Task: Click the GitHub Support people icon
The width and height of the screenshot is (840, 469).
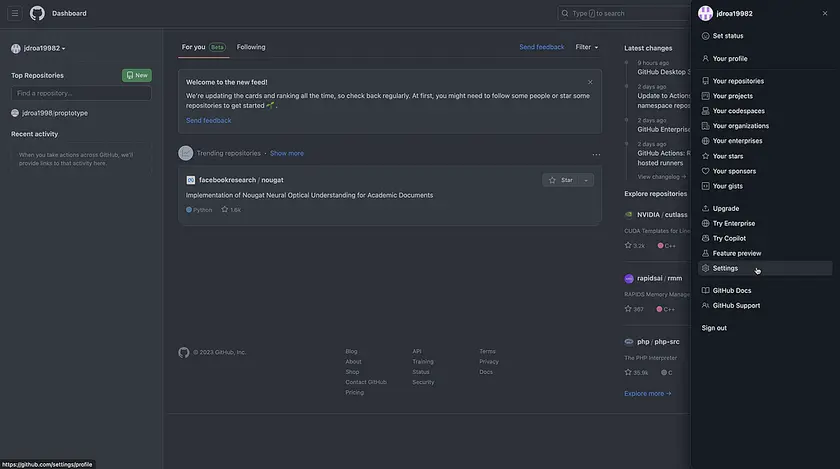Action: point(705,306)
